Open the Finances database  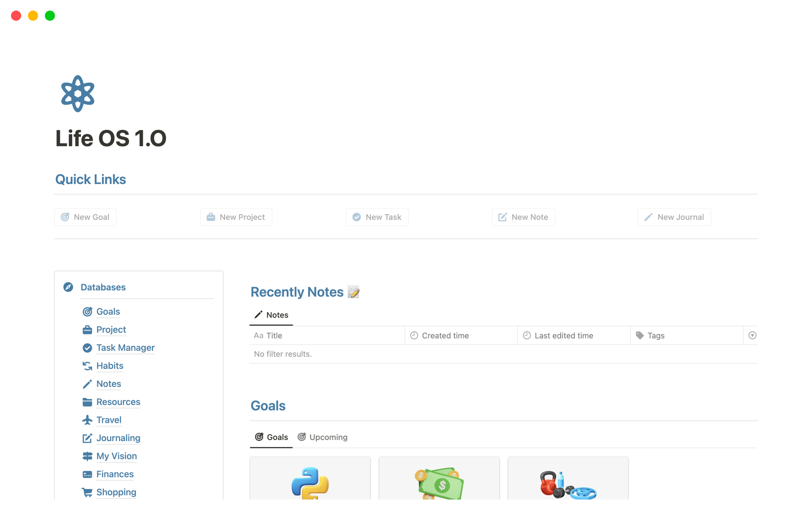pos(115,473)
